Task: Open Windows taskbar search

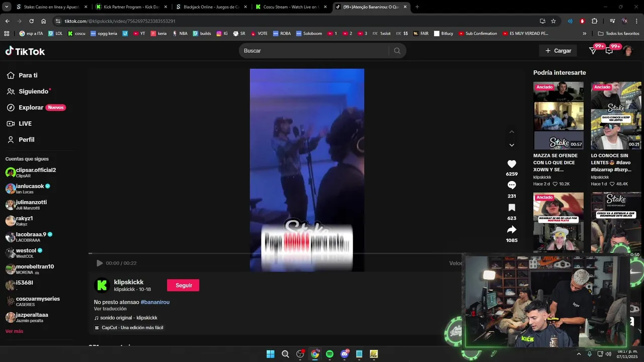Action: (285, 354)
